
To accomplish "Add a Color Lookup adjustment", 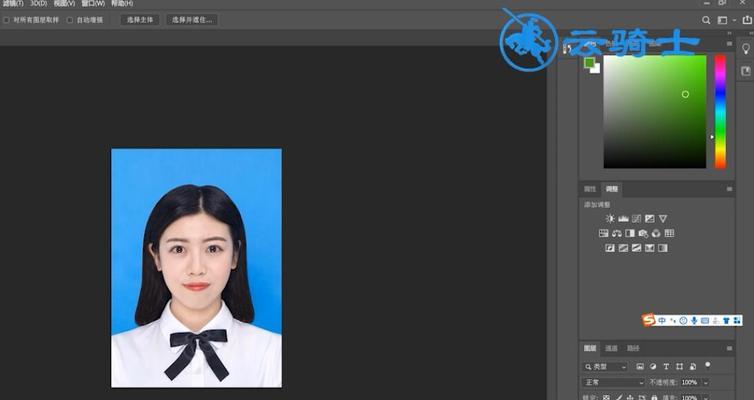I will pos(669,233).
